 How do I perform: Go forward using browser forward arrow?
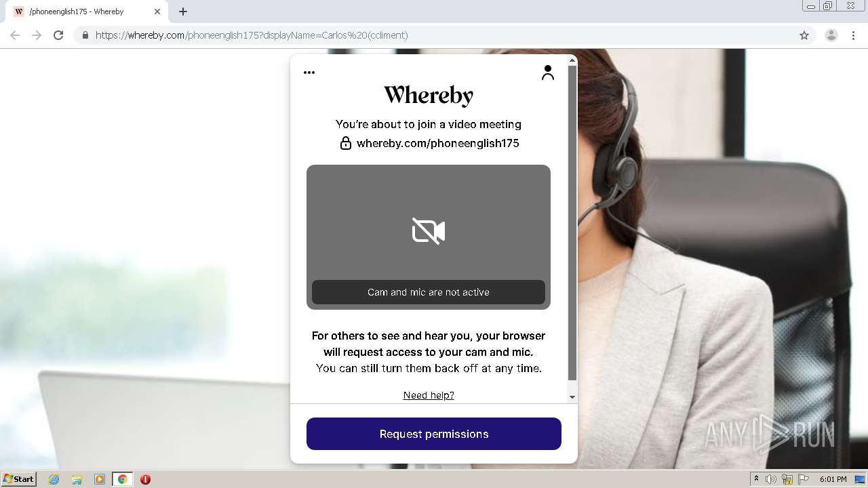click(x=37, y=35)
